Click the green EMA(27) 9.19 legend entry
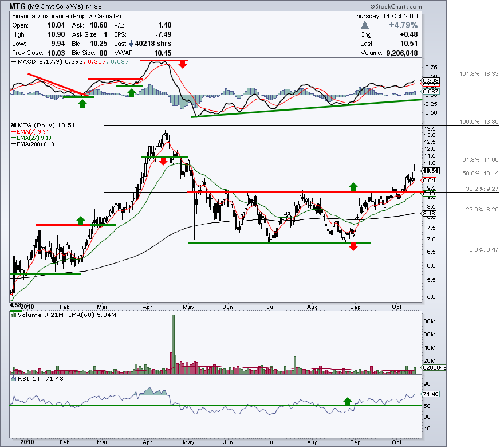The image size is (504, 447). (x=31, y=138)
